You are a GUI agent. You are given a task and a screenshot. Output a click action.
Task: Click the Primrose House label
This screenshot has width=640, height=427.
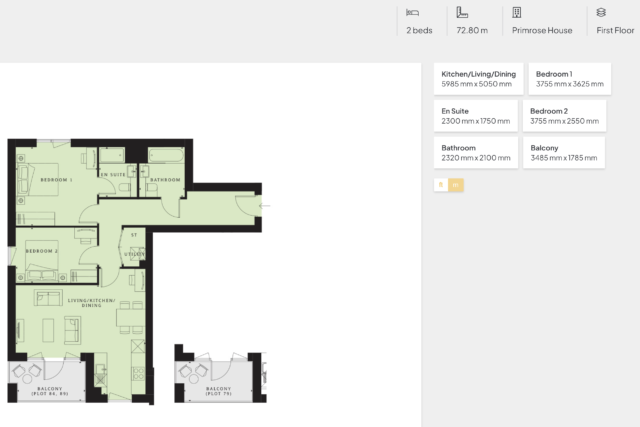(542, 31)
